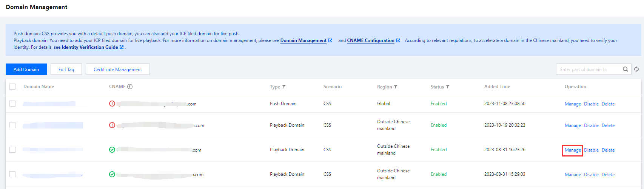Viewport: 644px width, 189px height.
Task: Click Manage for row added 2023-10-19
Action: (573, 125)
